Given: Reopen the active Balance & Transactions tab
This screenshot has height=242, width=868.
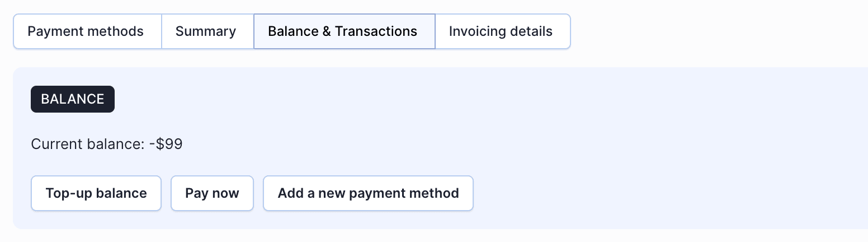Looking at the screenshot, I should coord(343,31).
